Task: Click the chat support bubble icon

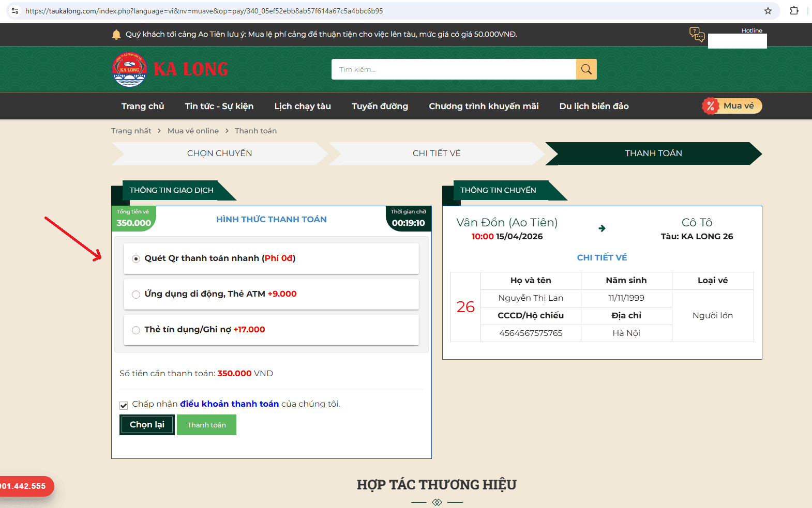Action: 697,35
